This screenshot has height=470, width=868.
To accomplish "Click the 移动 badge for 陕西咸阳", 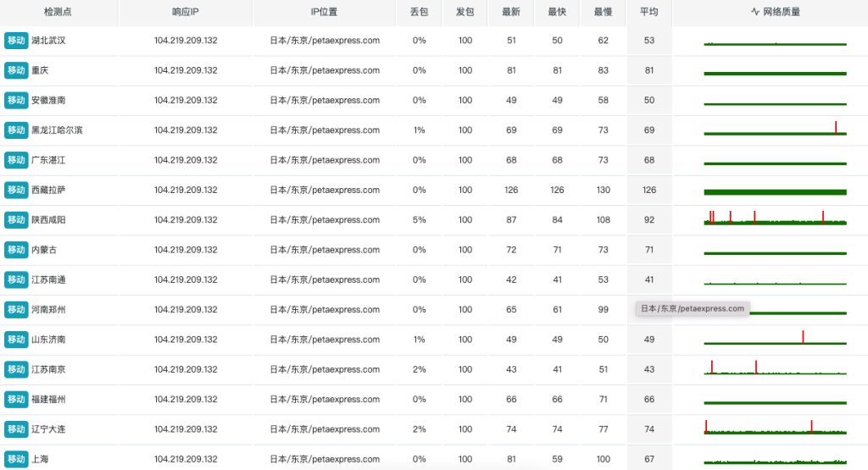I will 16,219.
